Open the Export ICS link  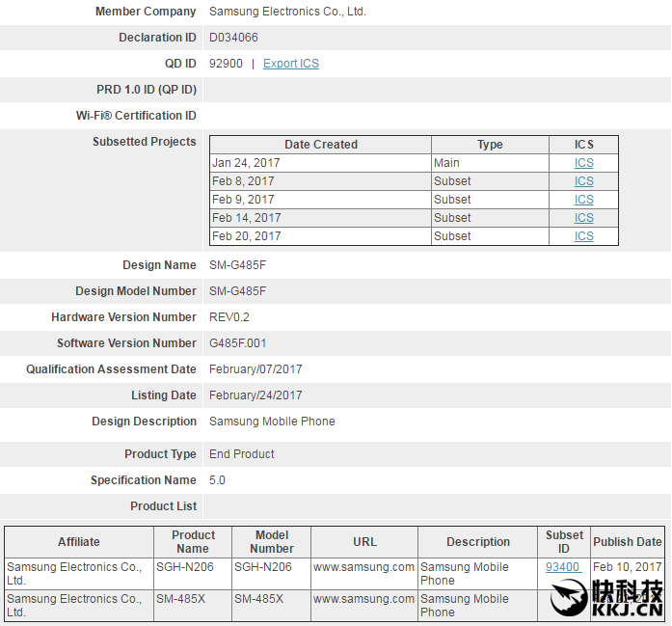291,64
